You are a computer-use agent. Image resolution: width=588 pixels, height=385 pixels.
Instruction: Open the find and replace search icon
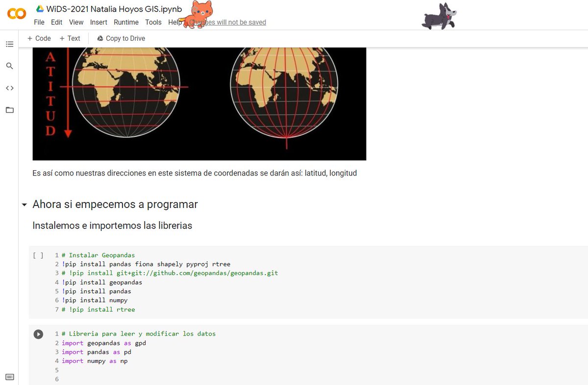tap(9, 66)
